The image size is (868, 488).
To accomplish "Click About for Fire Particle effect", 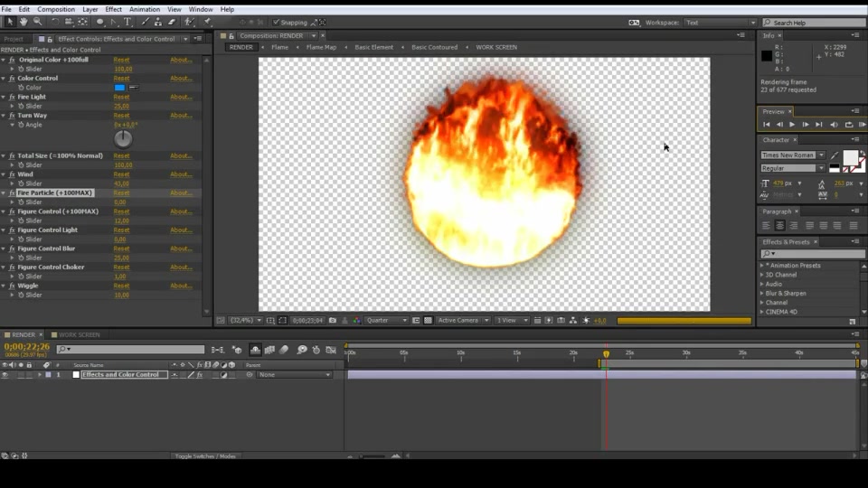I will [181, 193].
